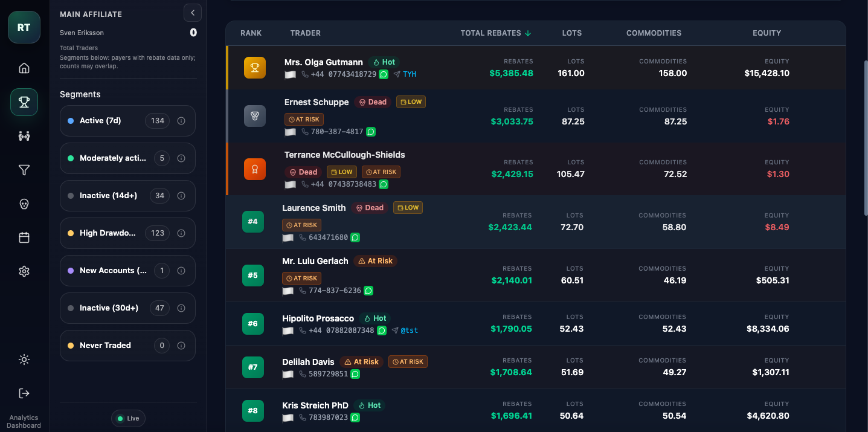Expand the High Drawdown segment

click(128, 233)
